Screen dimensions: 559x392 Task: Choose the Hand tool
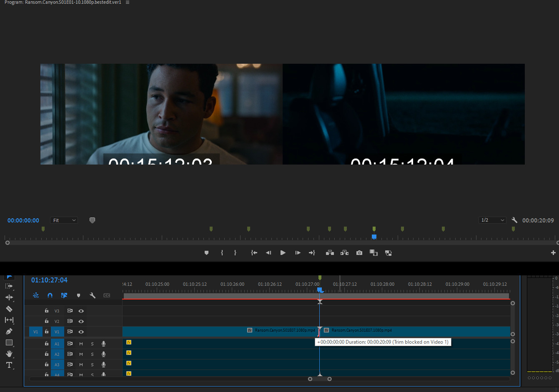point(9,354)
